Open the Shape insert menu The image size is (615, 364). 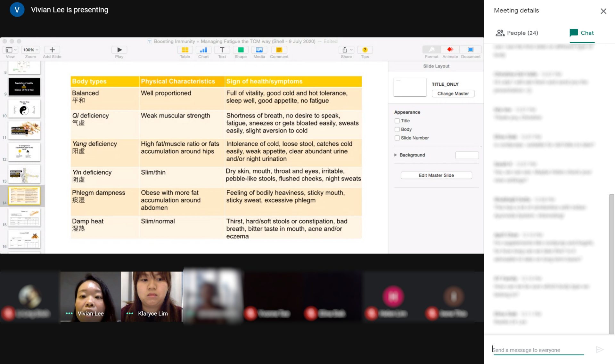click(x=241, y=50)
